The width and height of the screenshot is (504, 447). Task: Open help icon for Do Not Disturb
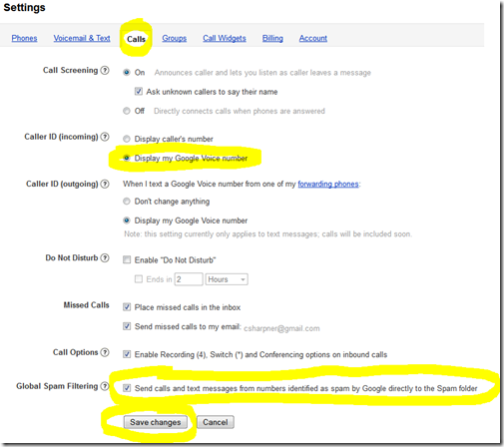(x=105, y=257)
